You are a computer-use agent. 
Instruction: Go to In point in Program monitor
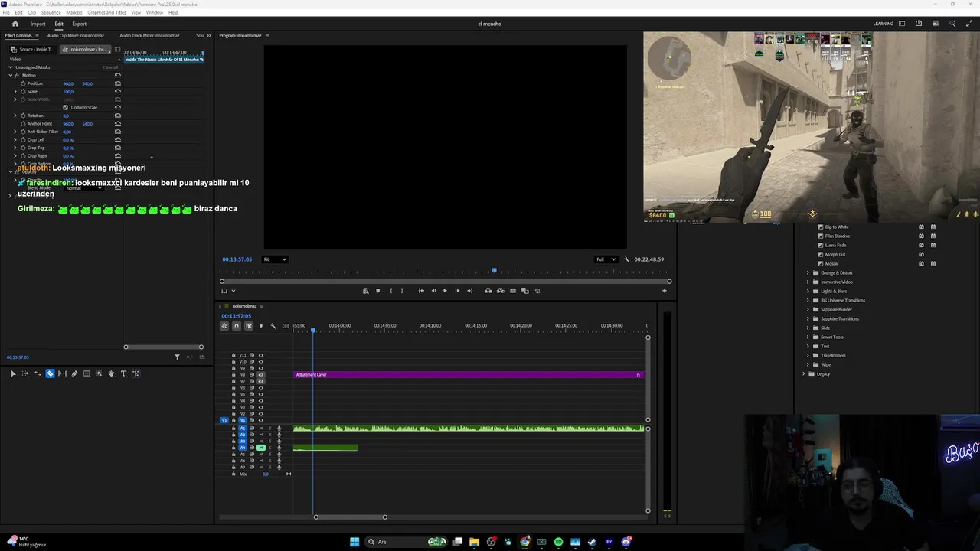pyautogui.click(x=421, y=291)
